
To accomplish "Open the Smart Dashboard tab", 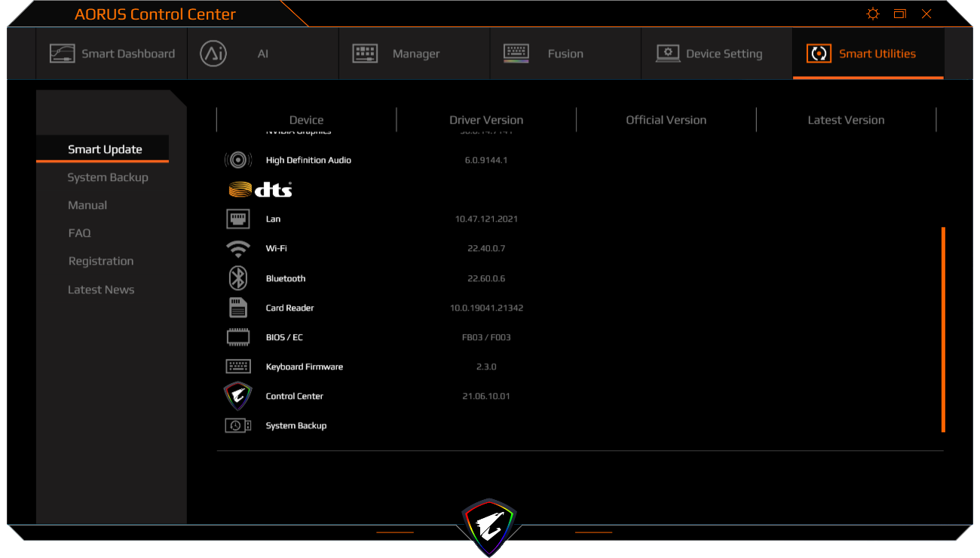I will [112, 54].
